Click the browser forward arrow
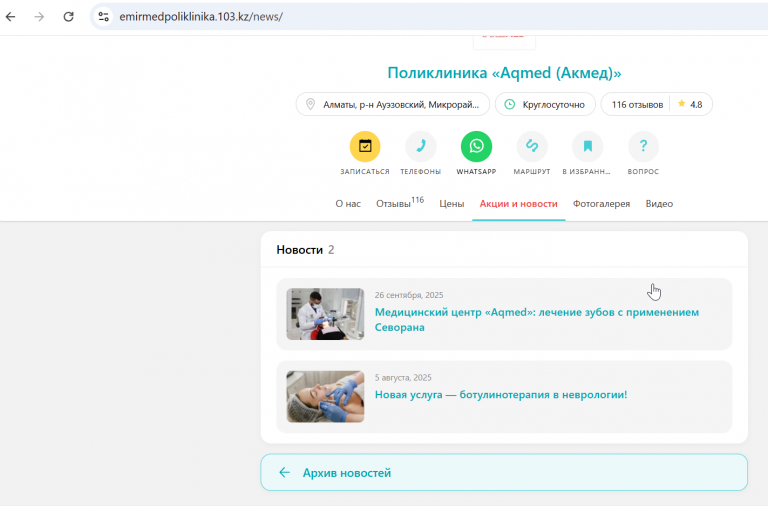This screenshot has height=506, width=768. coord(39,17)
